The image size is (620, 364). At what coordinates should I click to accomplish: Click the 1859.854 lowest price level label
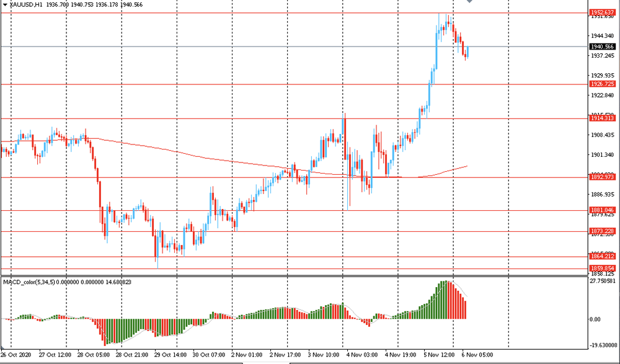coord(601,268)
